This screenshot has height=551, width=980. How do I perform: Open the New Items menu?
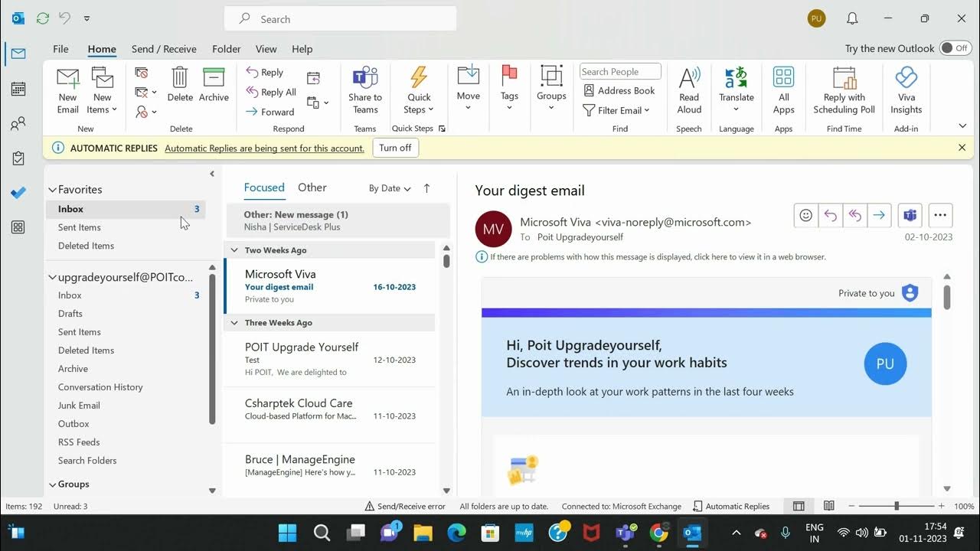click(102, 90)
